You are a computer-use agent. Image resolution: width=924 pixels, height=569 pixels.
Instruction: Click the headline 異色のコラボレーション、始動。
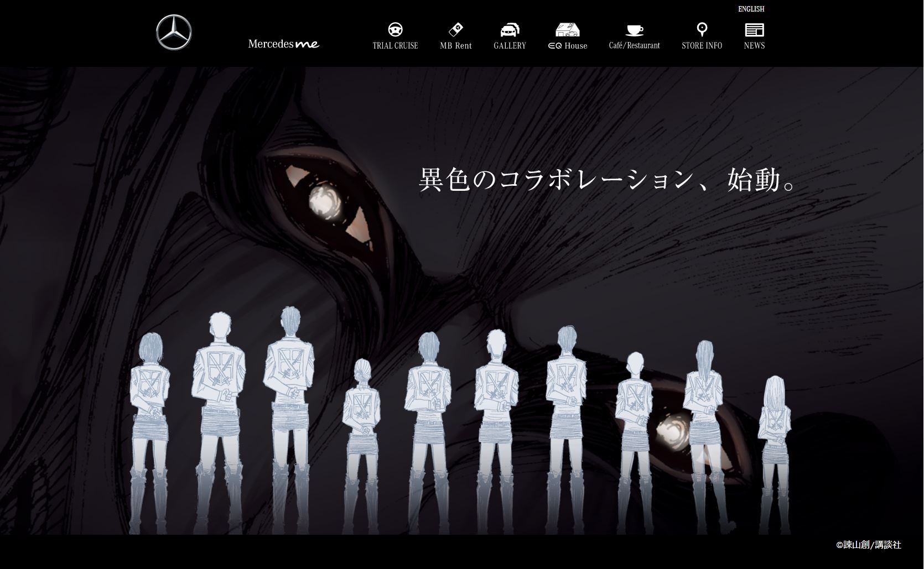pyautogui.click(x=608, y=180)
